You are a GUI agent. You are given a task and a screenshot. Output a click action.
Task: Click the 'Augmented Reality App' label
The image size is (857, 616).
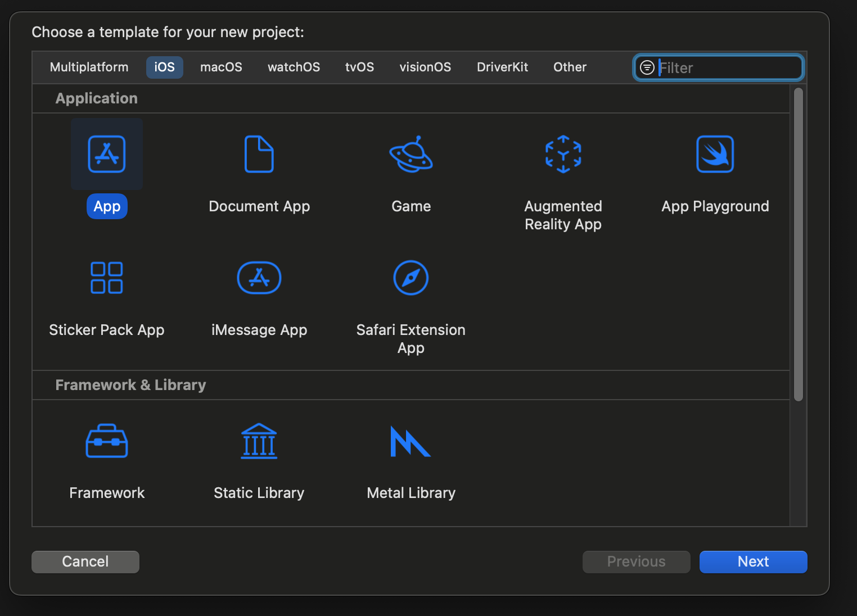[563, 215]
